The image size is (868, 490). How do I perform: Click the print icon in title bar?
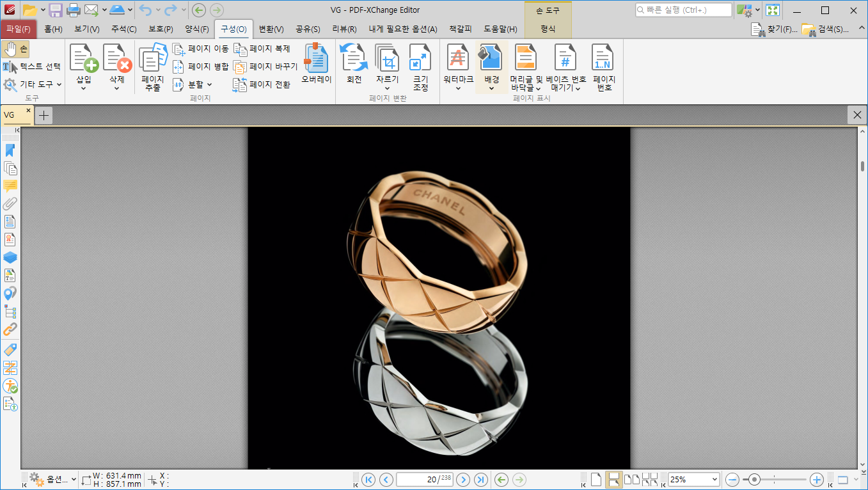(74, 10)
